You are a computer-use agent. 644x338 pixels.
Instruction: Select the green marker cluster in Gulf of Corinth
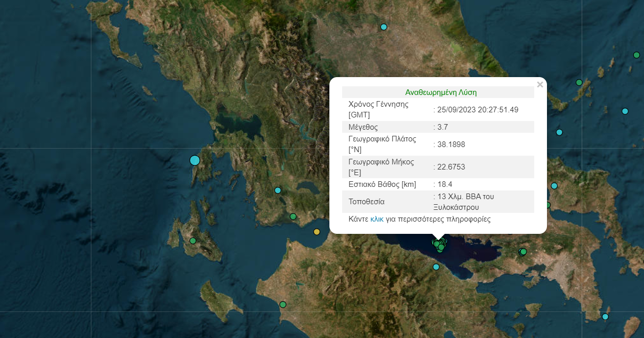tap(439, 244)
